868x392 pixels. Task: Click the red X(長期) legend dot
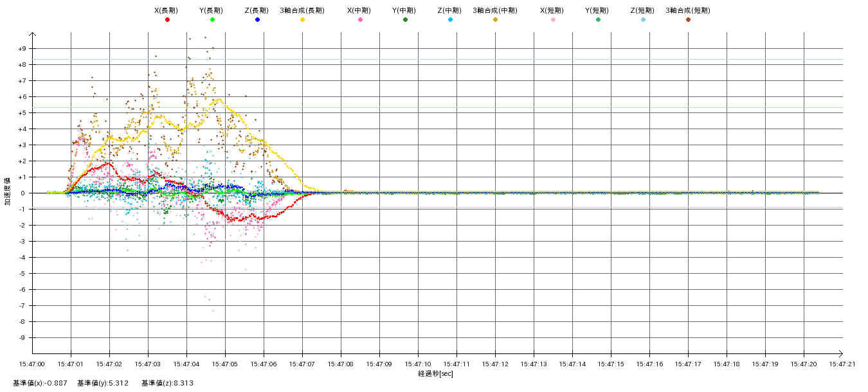tap(167, 20)
